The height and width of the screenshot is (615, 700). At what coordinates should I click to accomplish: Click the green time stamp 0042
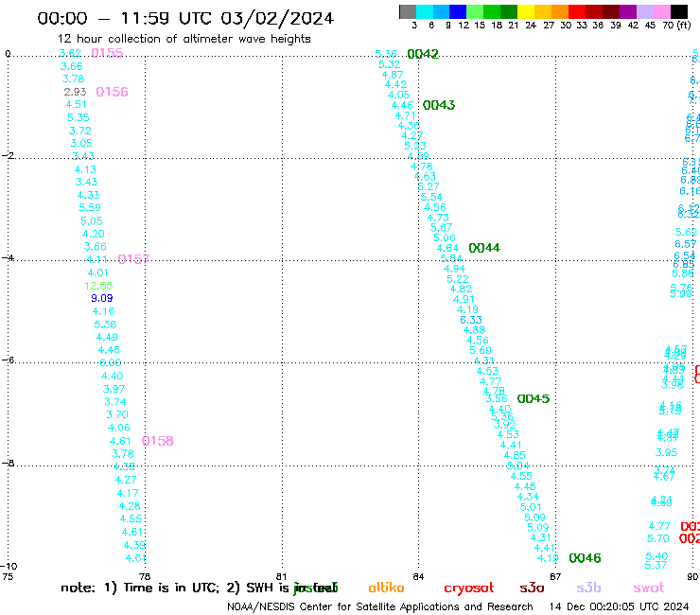[423, 54]
